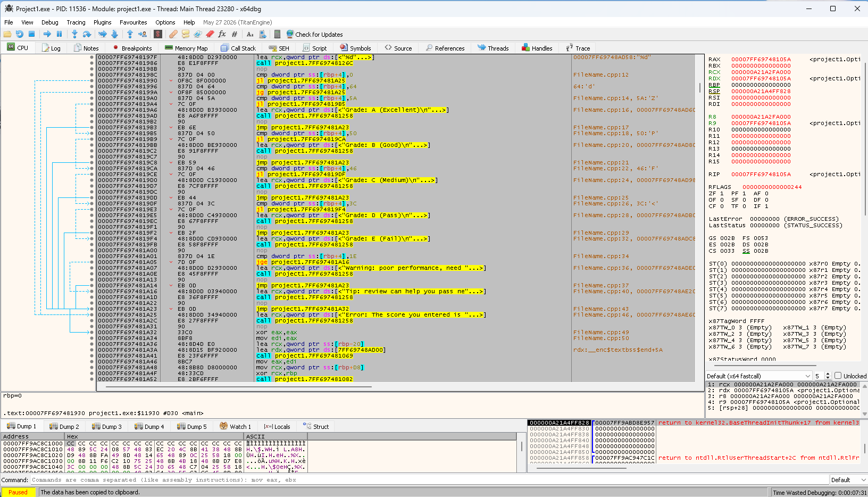Open the Plugins menu
Viewport: 868px width, 497px height.
coord(103,22)
